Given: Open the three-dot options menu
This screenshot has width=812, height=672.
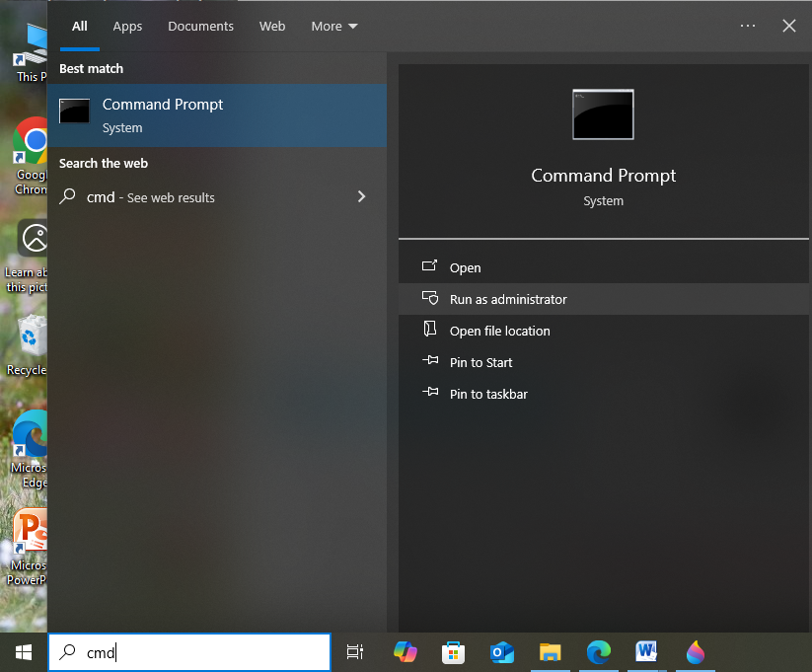Looking at the screenshot, I should click(747, 27).
